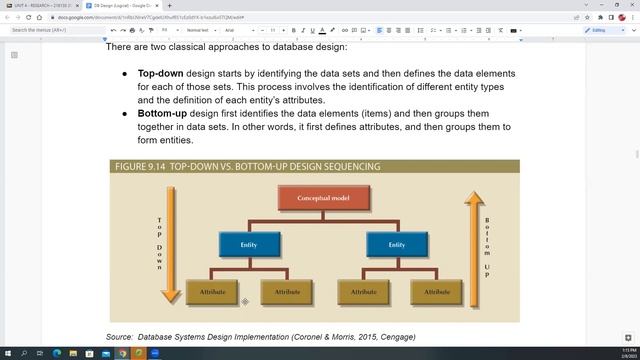640x360 pixels.
Task: Click the taskbar clock and date
Action: [629, 353]
